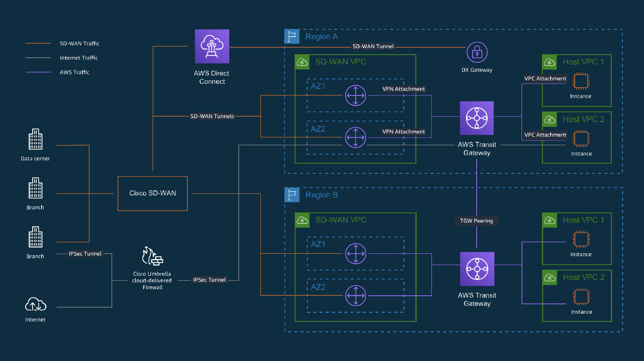Select the Cisco Umbrella firewall icon
Screen dimensions: 644x361
point(152,257)
